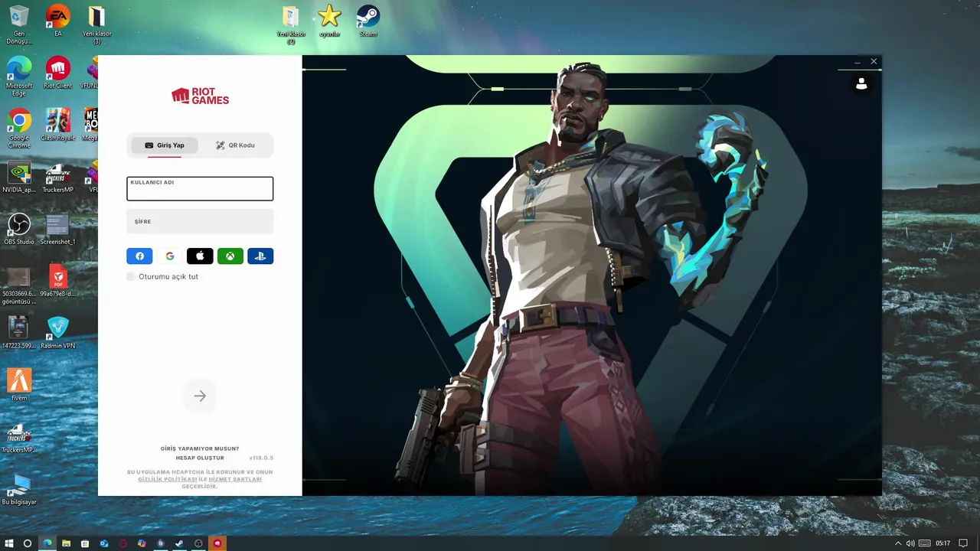Close the Riot Client window

pyautogui.click(x=874, y=61)
